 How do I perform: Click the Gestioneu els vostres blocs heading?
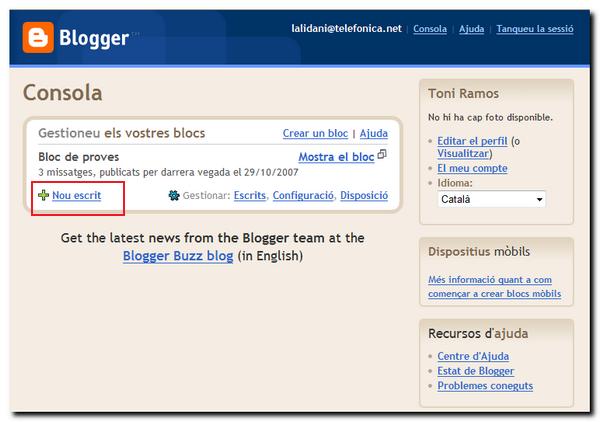pos(122,133)
